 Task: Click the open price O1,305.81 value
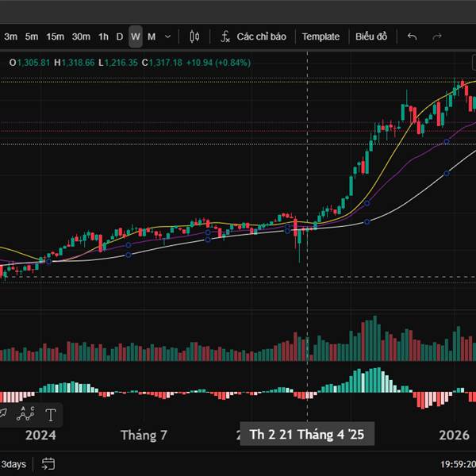(x=29, y=63)
